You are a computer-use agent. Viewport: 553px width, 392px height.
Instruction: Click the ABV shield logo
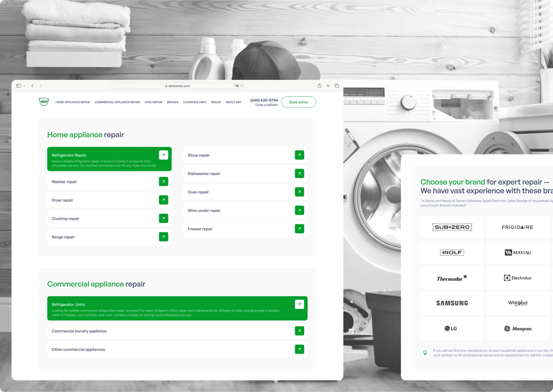44,102
